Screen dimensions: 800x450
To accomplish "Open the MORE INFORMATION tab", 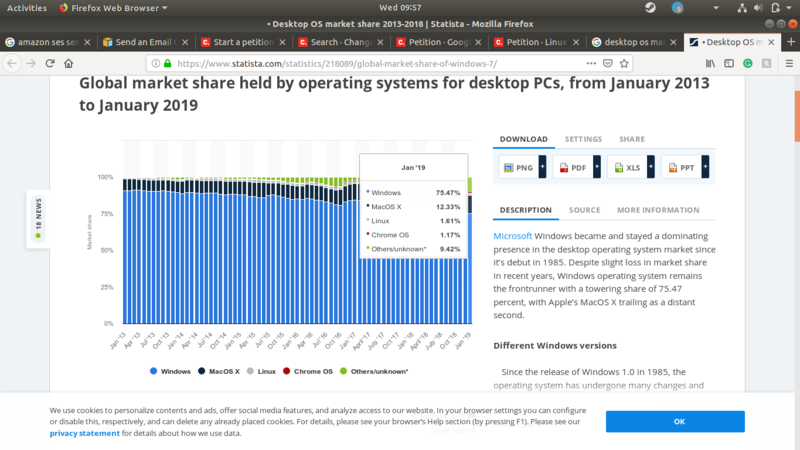I will [658, 210].
